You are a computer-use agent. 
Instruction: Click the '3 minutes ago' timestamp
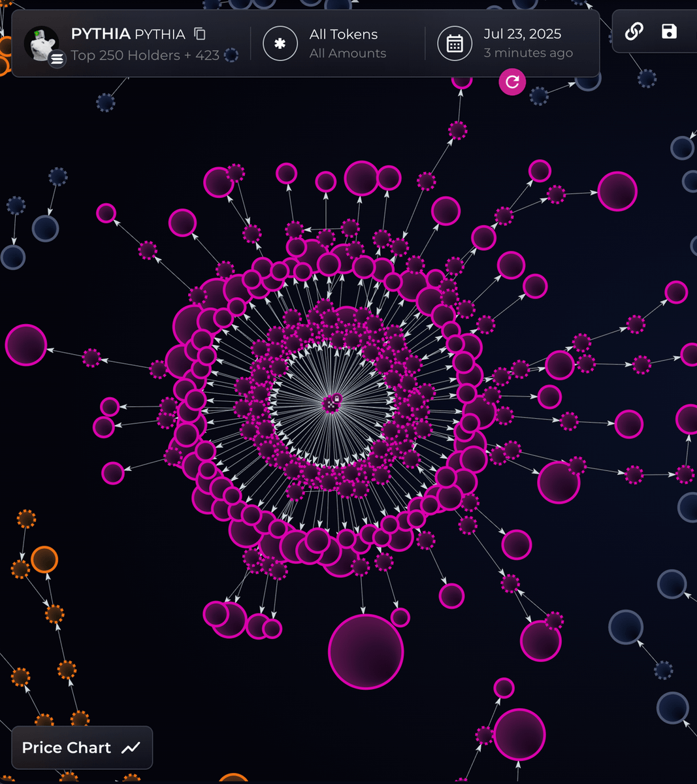point(528,53)
